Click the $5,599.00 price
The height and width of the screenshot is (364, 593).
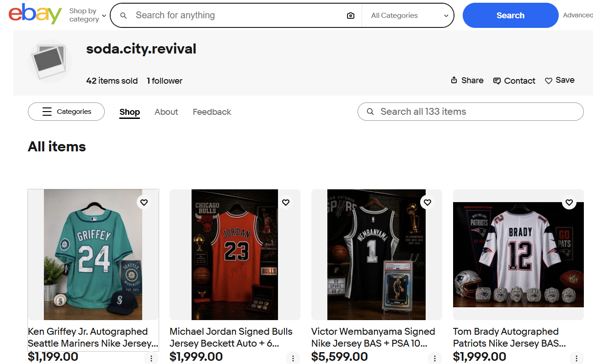[x=340, y=357]
